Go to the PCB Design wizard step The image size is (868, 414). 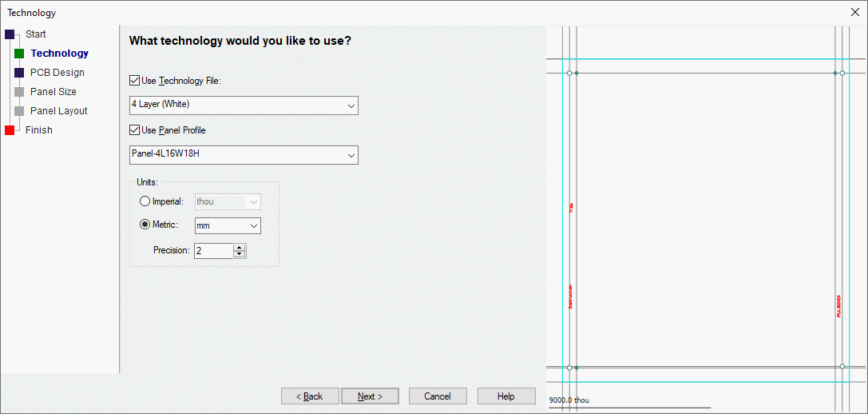pyautogui.click(x=57, y=73)
